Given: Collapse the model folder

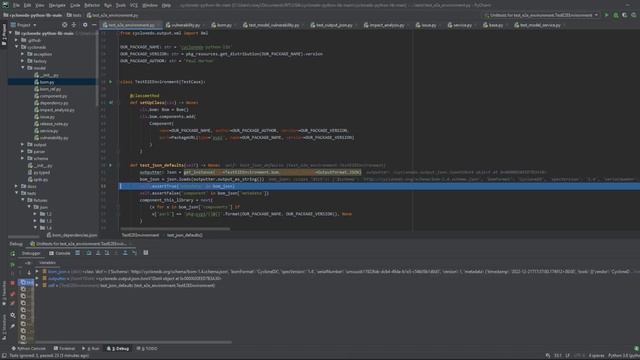Looking at the screenshot, I should tap(23, 68).
